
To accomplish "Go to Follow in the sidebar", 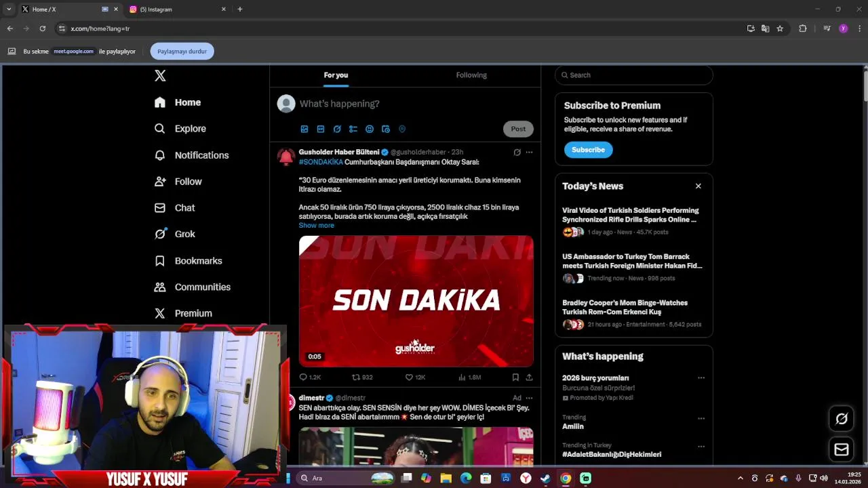I will pos(178,182).
